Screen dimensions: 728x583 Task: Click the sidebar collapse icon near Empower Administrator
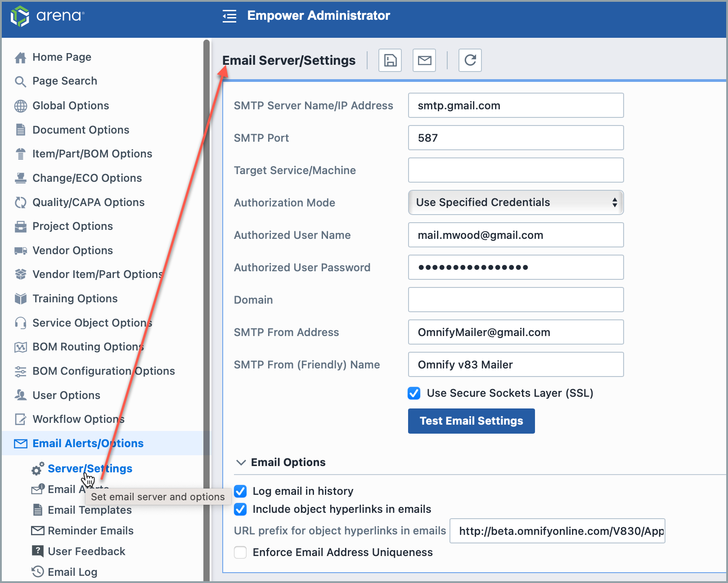[x=229, y=16]
